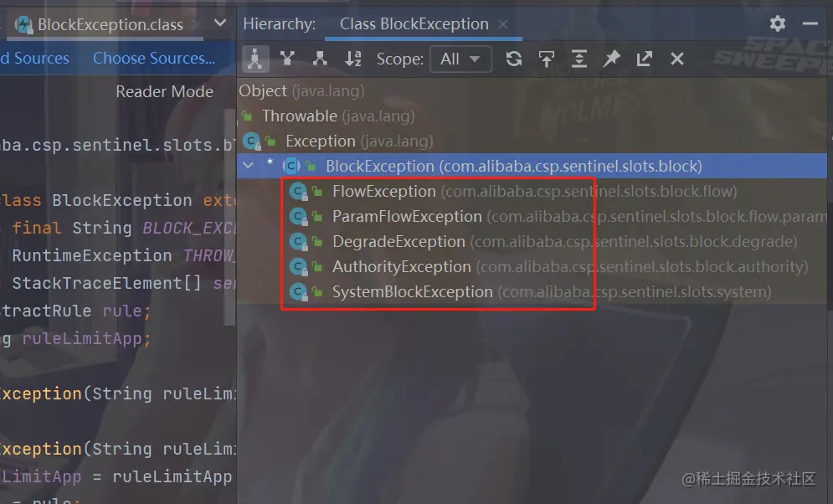Toggle Reader Mode in editor
833x504 pixels.
click(165, 91)
